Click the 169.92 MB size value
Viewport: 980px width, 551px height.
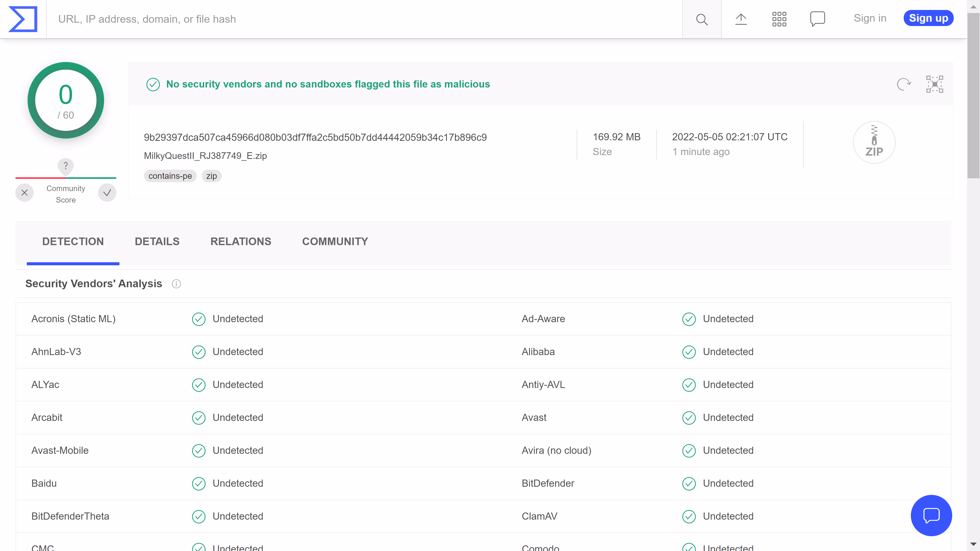coord(617,137)
